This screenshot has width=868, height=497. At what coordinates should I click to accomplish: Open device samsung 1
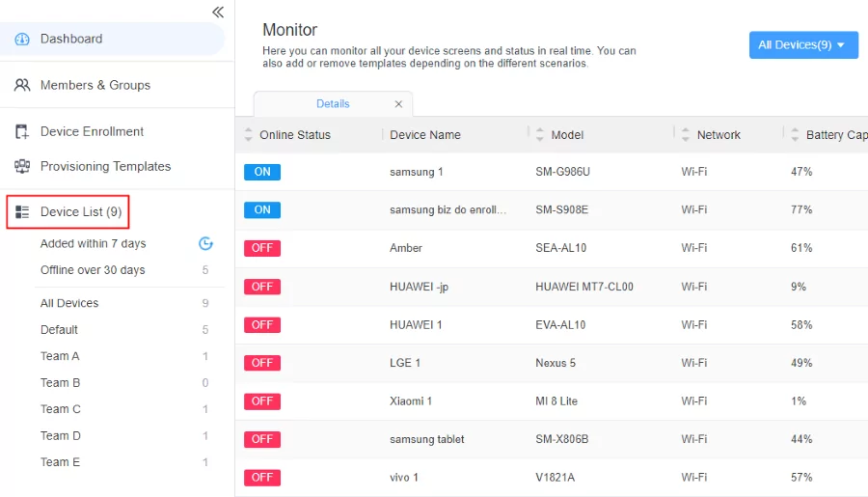point(417,172)
